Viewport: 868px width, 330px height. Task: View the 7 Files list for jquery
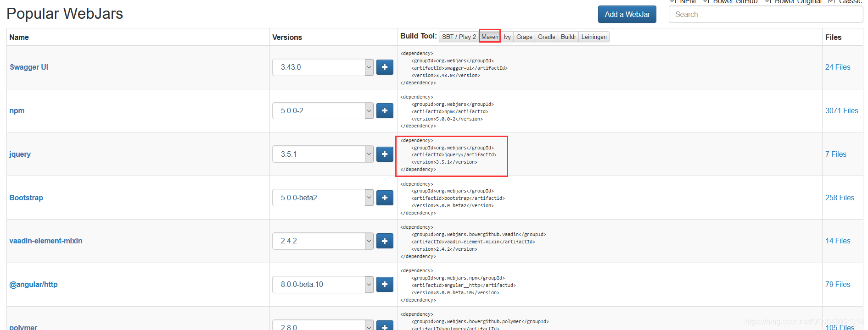pyautogui.click(x=836, y=154)
